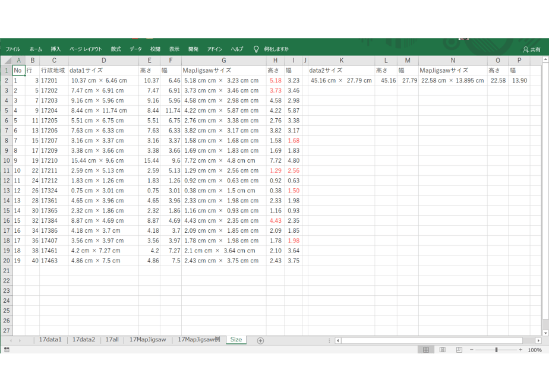Click the macro record icon in status bar
The image size is (549, 392).
[7, 350]
